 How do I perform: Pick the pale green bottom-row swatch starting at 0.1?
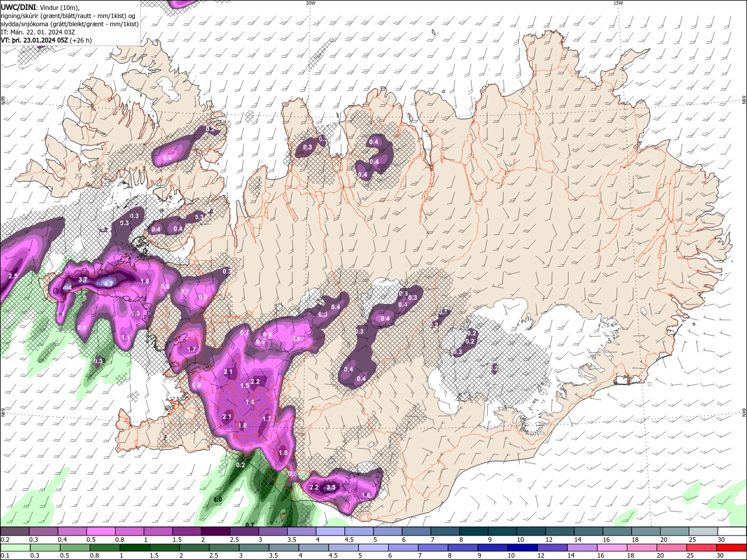coord(15,548)
